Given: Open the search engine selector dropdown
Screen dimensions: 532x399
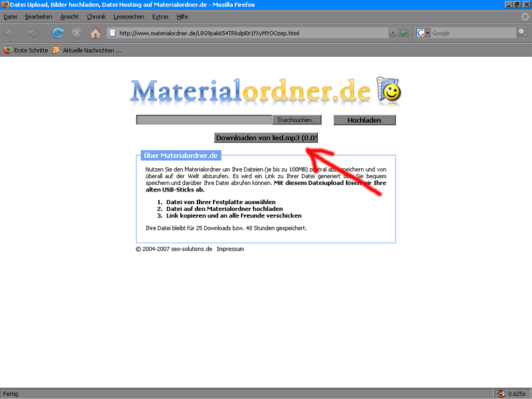Looking at the screenshot, I should pos(428,33).
